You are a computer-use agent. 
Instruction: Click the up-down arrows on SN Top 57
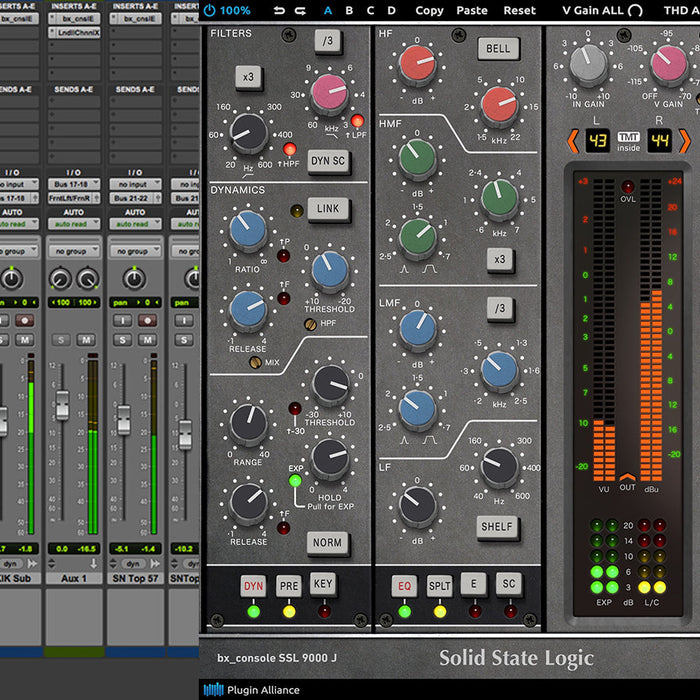click(113, 563)
